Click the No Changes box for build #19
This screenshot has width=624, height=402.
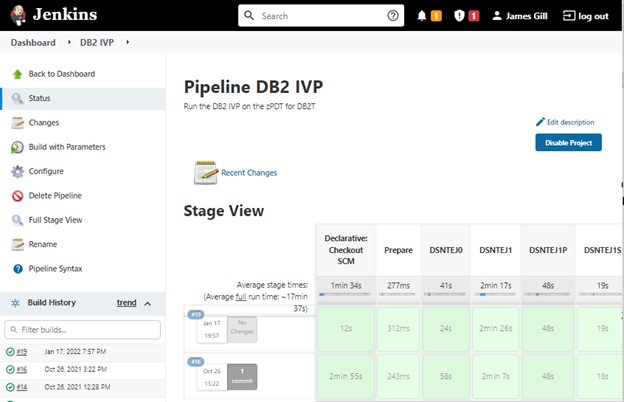click(242, 329)
